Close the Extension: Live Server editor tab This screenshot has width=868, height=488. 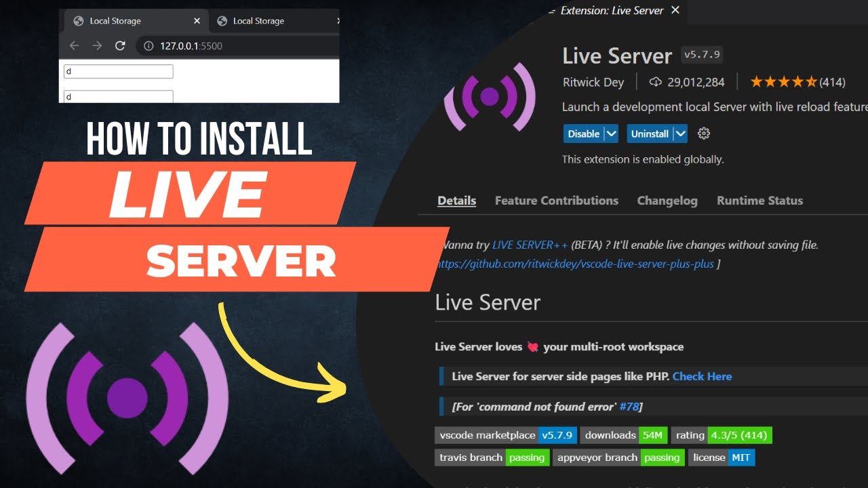[x=675, y=10]
